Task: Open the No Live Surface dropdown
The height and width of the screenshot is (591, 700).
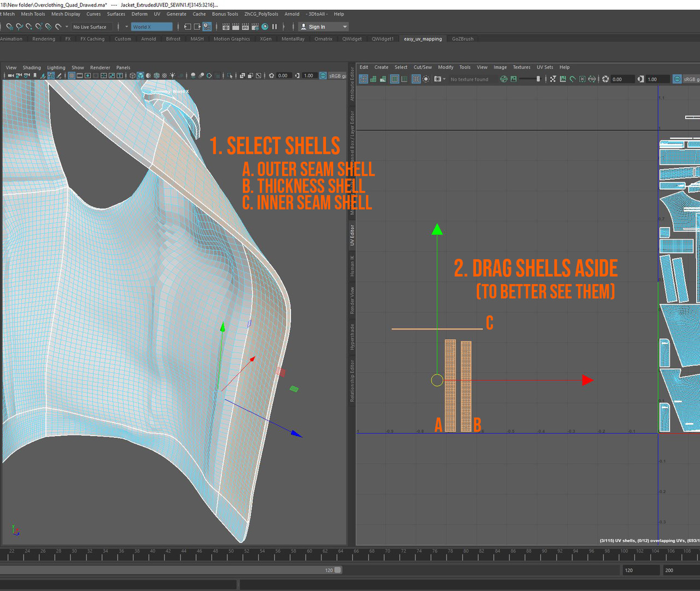Action: click(91, 26)
